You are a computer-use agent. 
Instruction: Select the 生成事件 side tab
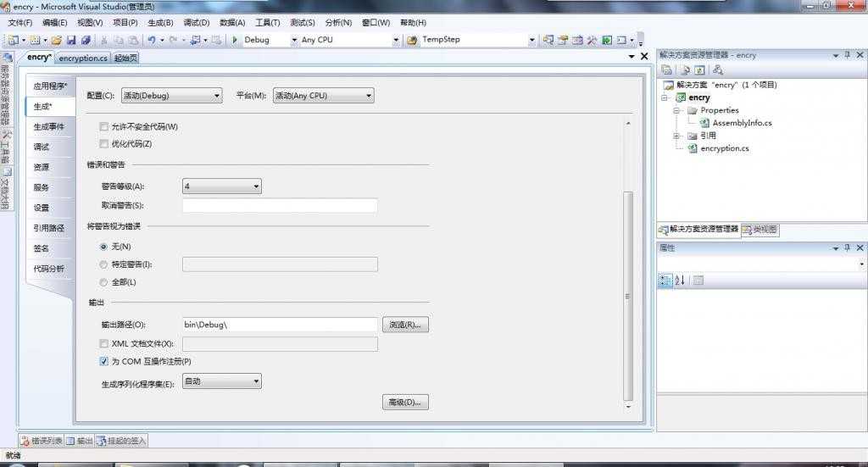[x=48, y=127]
